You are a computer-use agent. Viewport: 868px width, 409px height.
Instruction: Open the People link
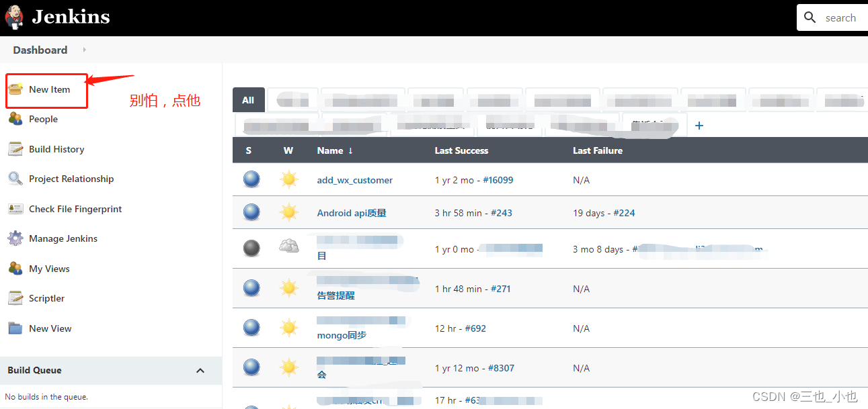click(x=43, y=119)
